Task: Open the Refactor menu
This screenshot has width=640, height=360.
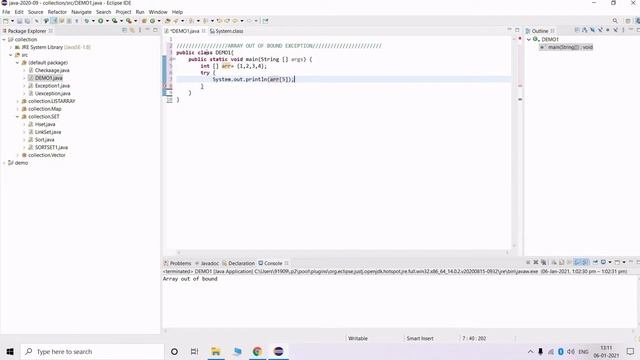Action: click(57, 12)
